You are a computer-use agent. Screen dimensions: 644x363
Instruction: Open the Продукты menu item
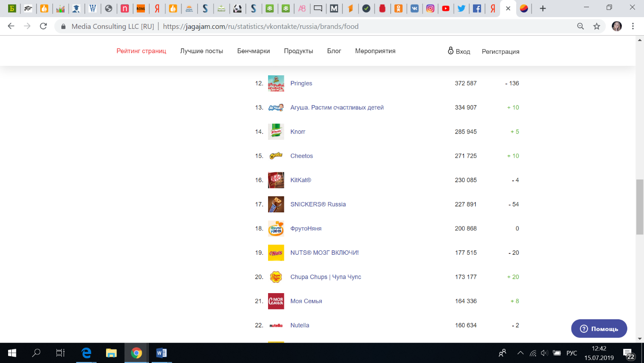click(x=299, y=51)
